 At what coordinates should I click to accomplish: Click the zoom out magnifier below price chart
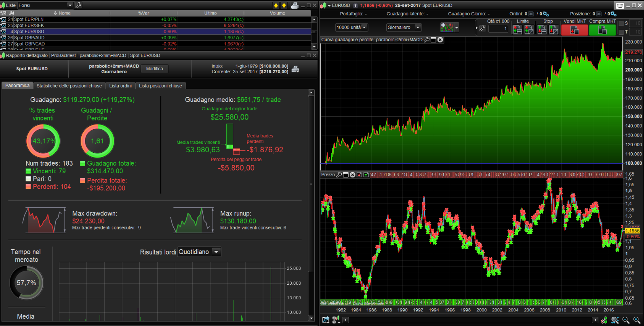pos(626,320)
